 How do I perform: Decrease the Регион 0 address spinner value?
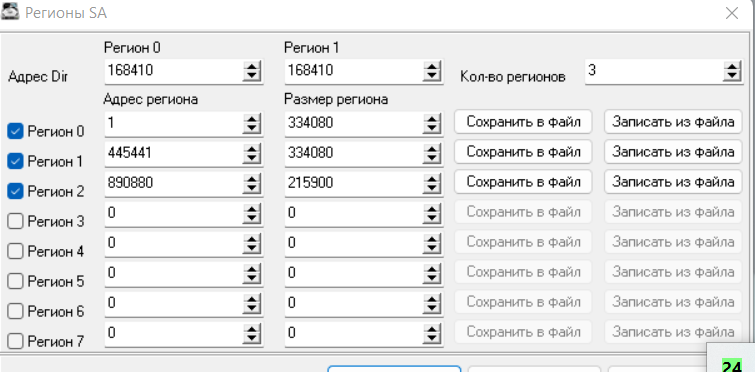pyautogui.click(x=251, y=129)
